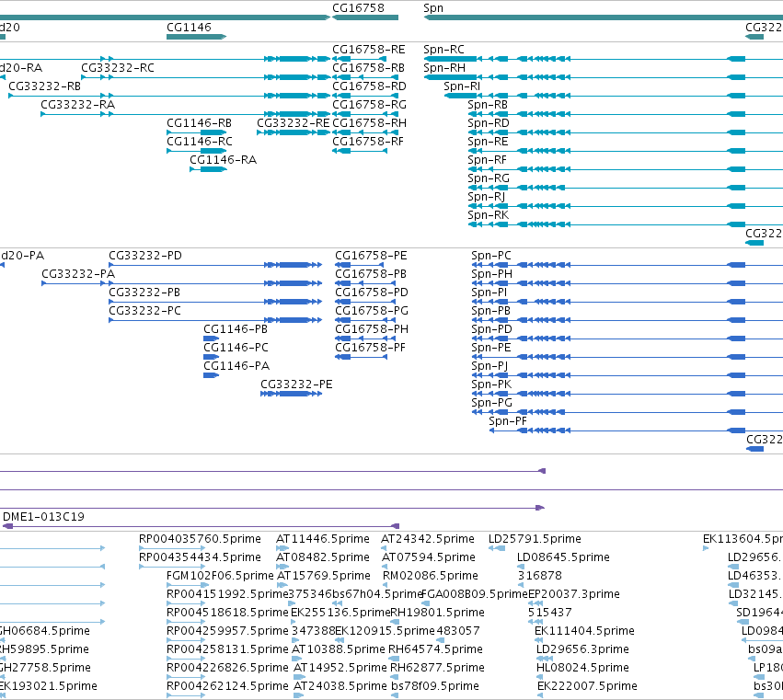Click the CG16758-RF transcript label
This screenshot has width=783, height=700.
368,142
